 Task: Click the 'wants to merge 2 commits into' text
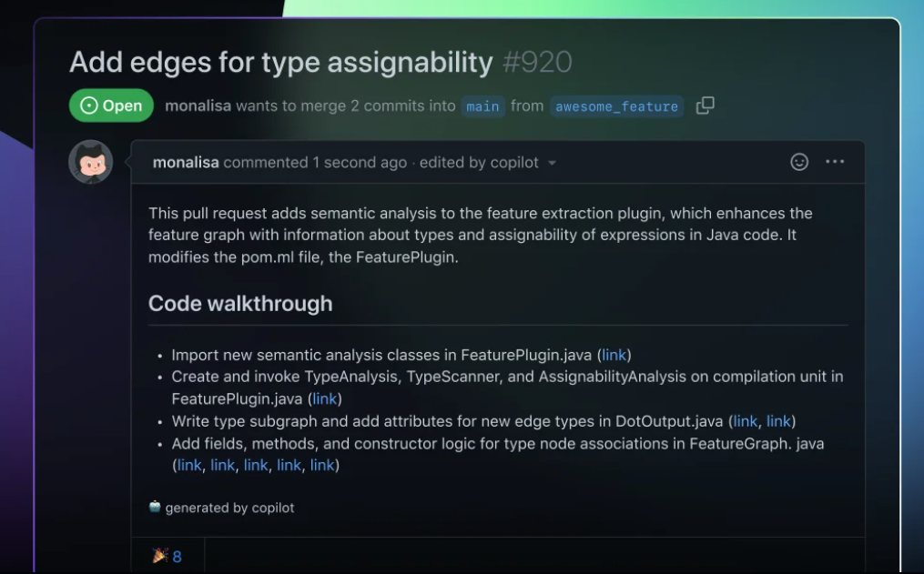(346, 106)
